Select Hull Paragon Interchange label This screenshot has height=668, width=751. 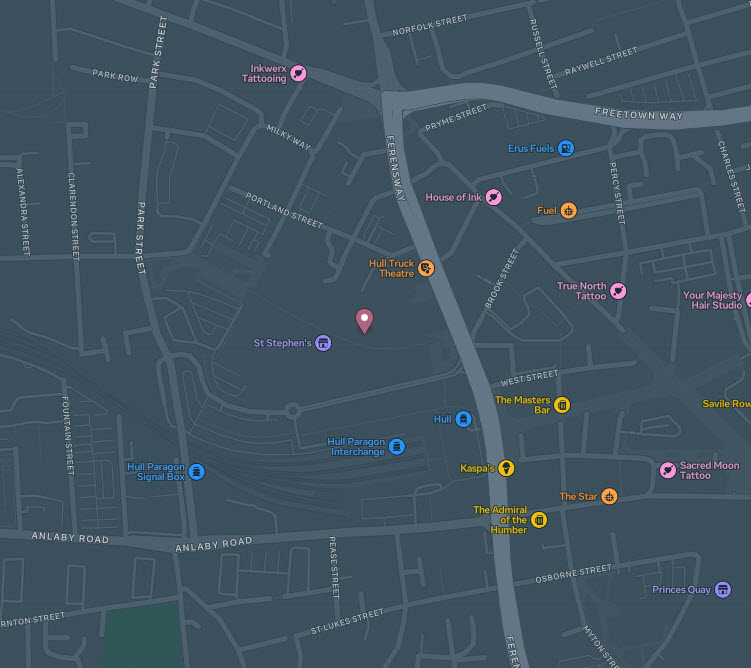pos(356,446)
